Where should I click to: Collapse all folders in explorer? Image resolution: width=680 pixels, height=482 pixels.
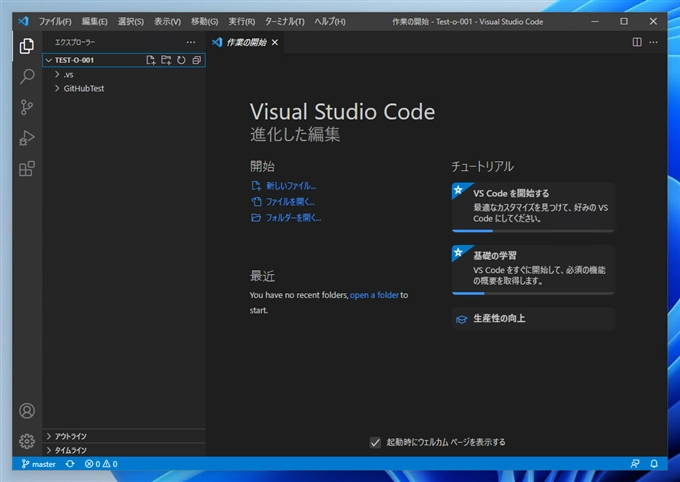coord(196,60)
